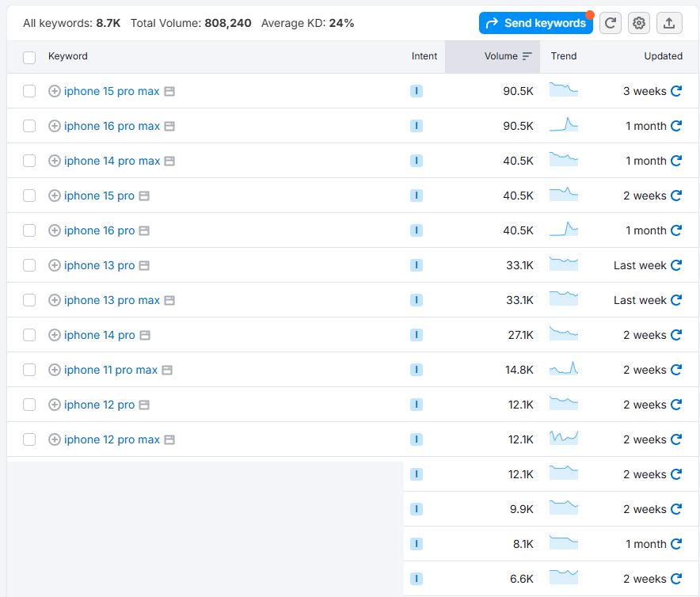The height and width of the screenshot is (597, 700).
Task: Open trend chart for iphone 12 pro max
Action: (x=563, y=438)
